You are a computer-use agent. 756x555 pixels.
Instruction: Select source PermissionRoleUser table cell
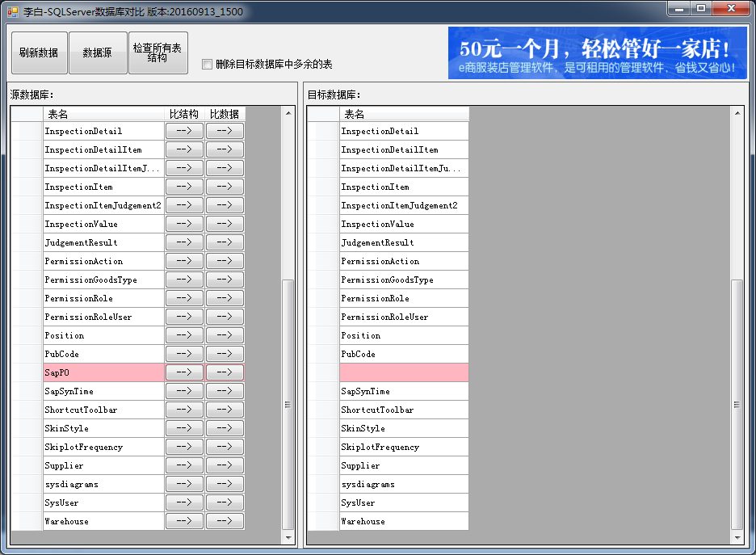click(103, 317)
